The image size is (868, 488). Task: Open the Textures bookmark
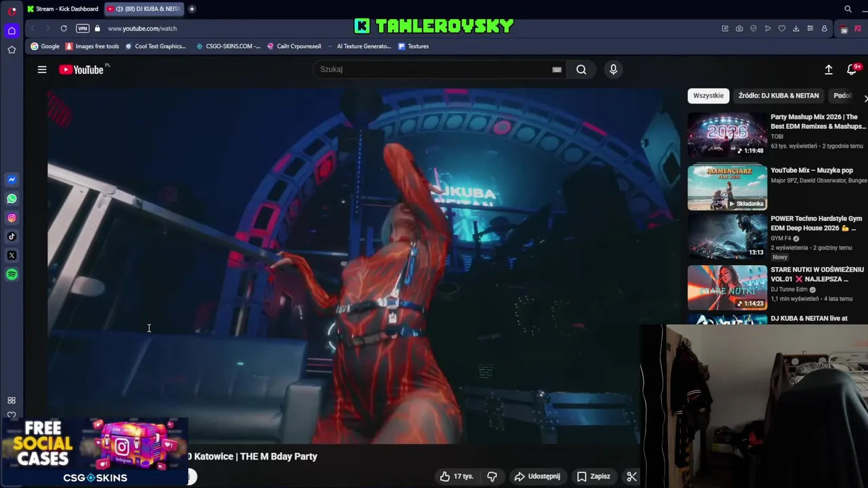click(x=414, y=46)
